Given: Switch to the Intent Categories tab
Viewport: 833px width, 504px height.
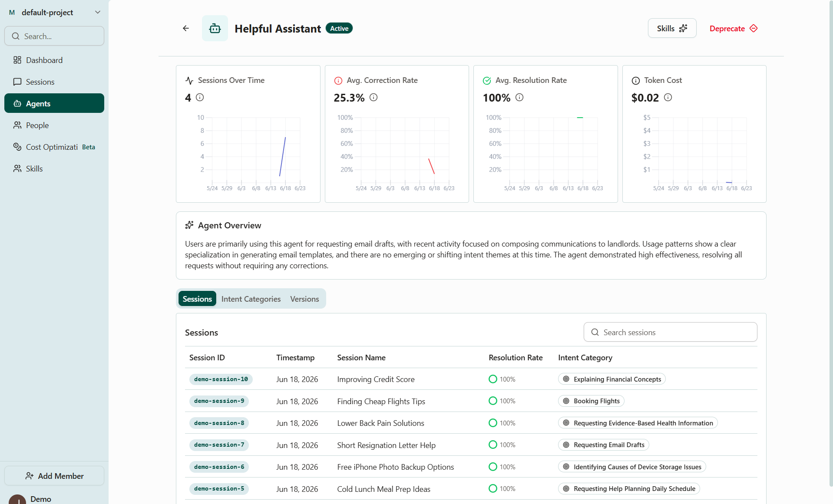Looking at the screenshot, I should pyautogui.click(x=251, y=299).
